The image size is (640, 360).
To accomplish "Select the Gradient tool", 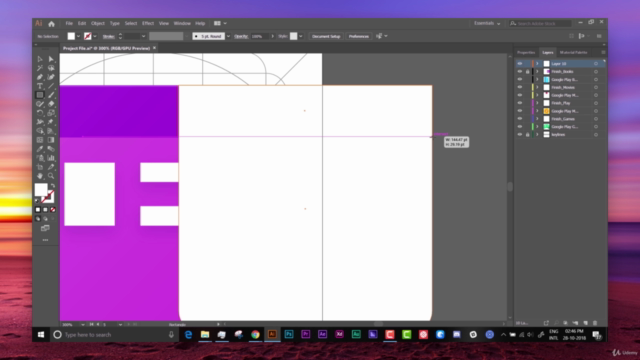I will pos(51,140).
